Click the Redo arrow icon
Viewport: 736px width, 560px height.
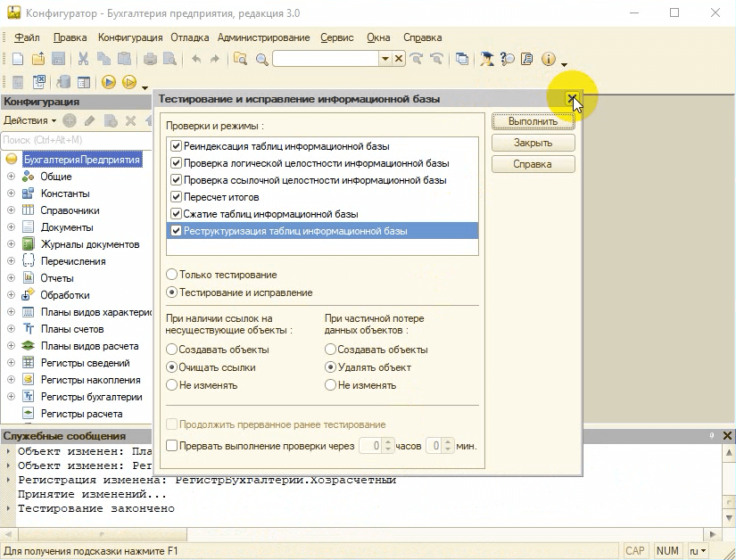(x=214, y=59)
